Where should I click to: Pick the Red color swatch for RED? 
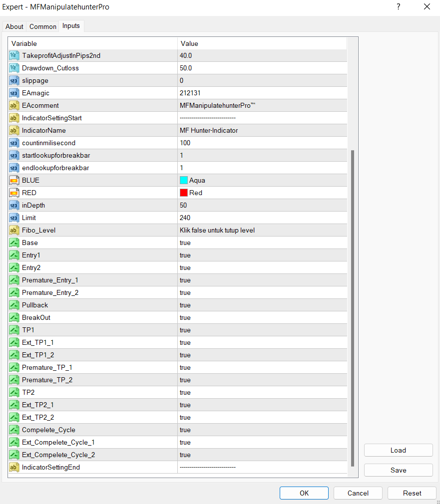(x=184, y=193)
